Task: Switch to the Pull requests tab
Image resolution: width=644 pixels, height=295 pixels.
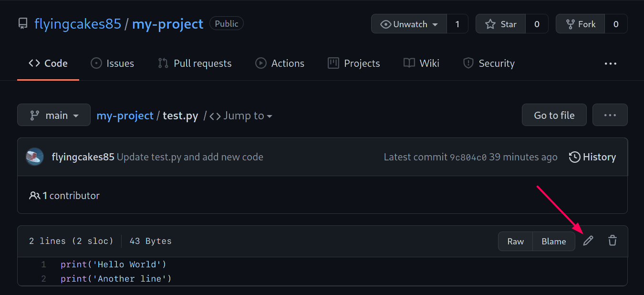Action: click(x=195, y=63)
